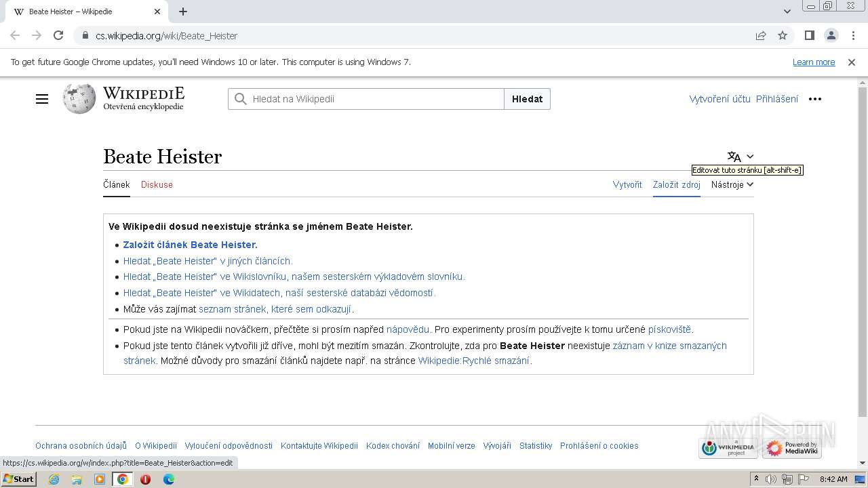Open Chrome profile avatar icon

point(831,35)
